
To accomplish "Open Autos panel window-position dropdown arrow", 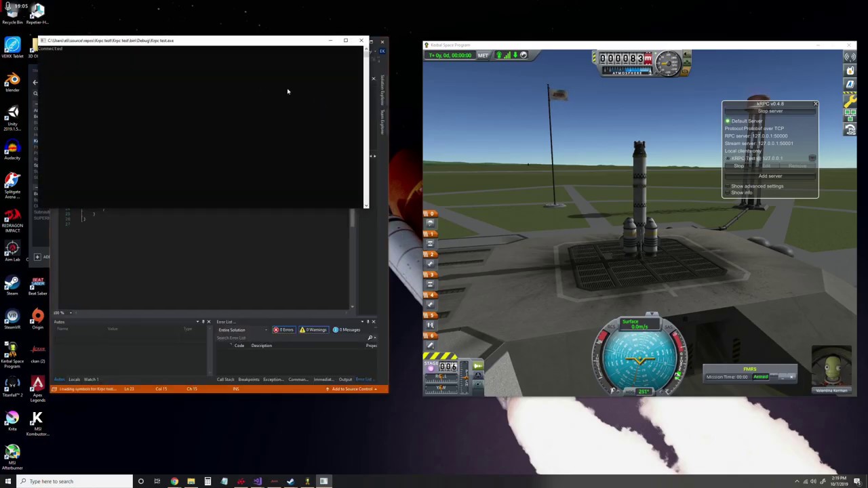I will click(x=197, y=321).
